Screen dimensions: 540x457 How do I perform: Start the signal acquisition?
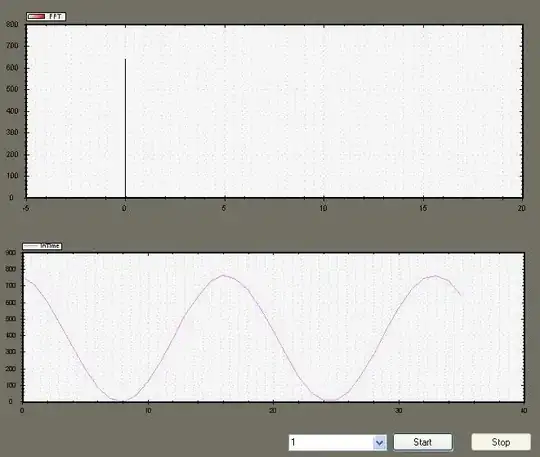tap(423, 442)
